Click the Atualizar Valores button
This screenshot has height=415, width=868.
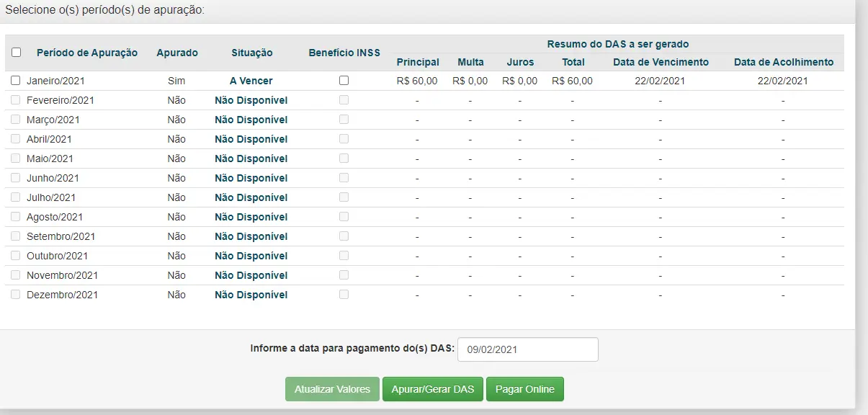tap(332, 389)
